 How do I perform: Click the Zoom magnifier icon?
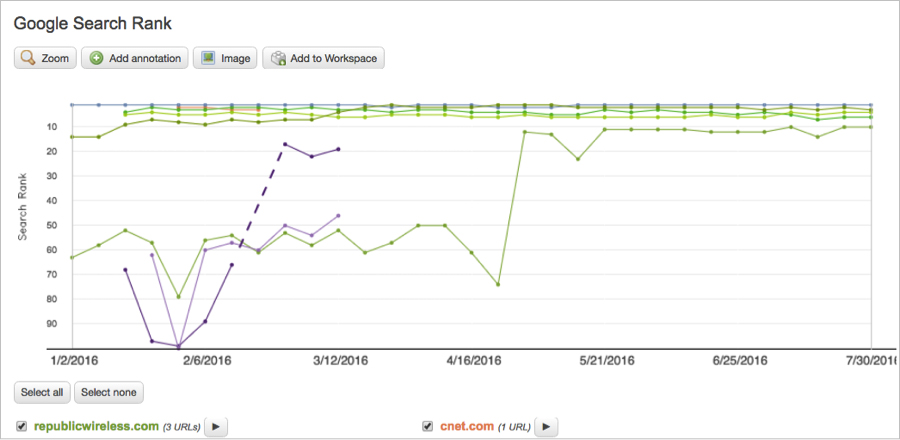point(28,58)
